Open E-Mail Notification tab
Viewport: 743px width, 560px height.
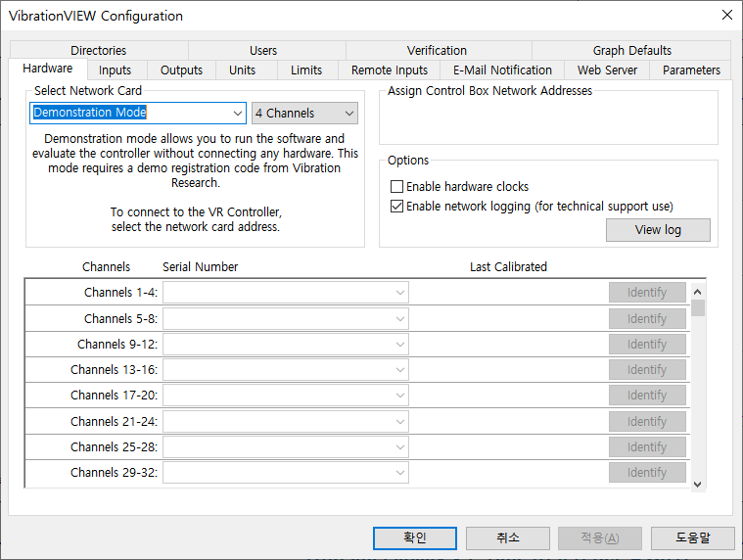coord(502,70)
